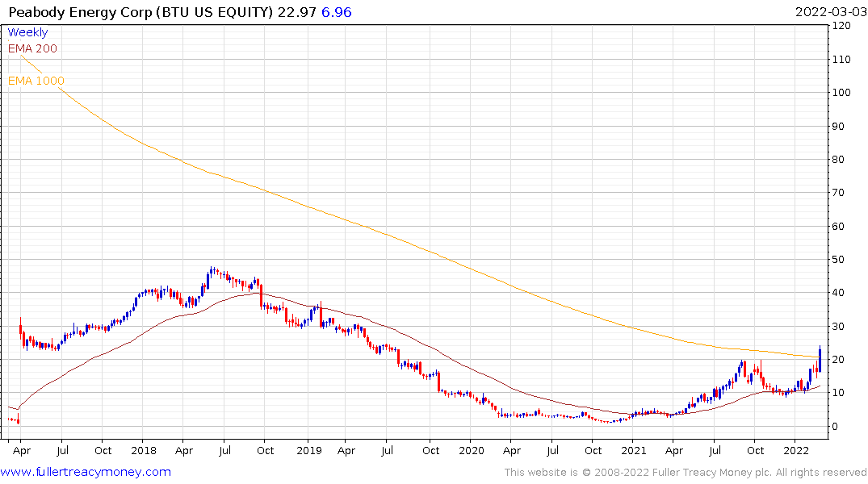Click the price value 22.97

pyautogui.click(x=297, y=12)
